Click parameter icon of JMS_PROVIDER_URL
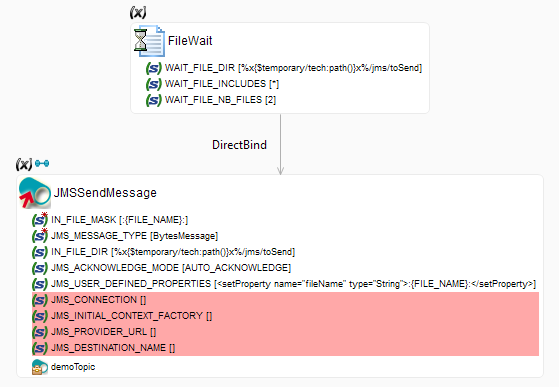The height and width of the screenshot is (387, 559). coord(40,332)
